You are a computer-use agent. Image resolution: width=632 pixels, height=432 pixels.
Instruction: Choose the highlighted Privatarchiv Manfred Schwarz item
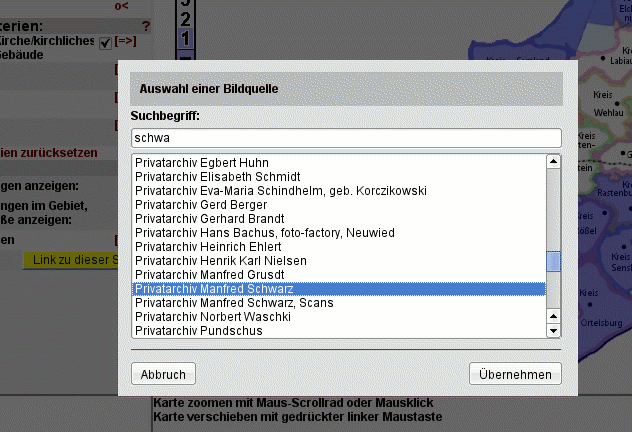[x=214, y=289]
